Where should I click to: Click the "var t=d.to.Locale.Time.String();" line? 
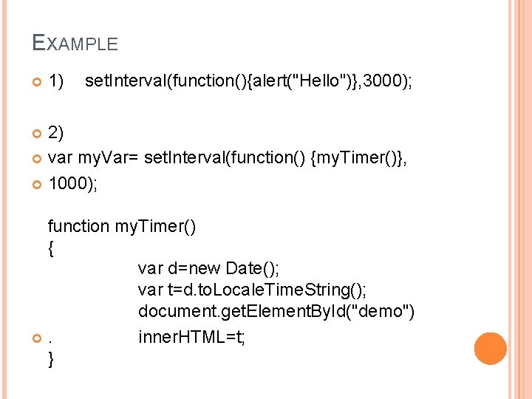pos(252,289)
